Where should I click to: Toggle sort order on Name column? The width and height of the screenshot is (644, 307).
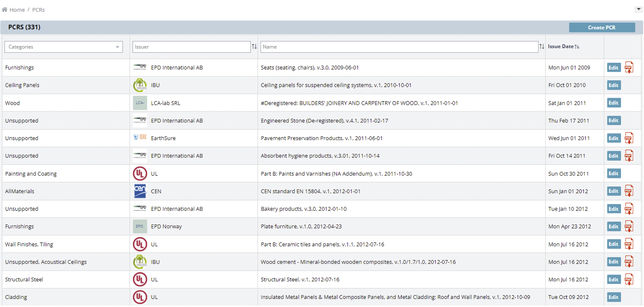[x=542, y=47]
